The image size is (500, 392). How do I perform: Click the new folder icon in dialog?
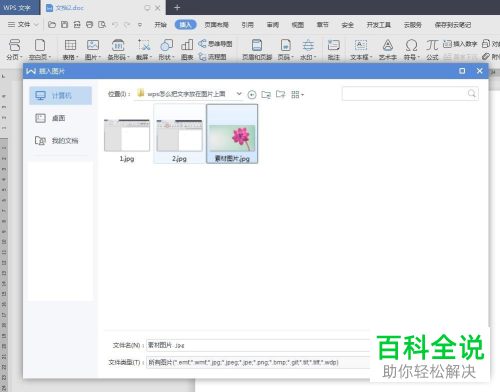(281, 95)
